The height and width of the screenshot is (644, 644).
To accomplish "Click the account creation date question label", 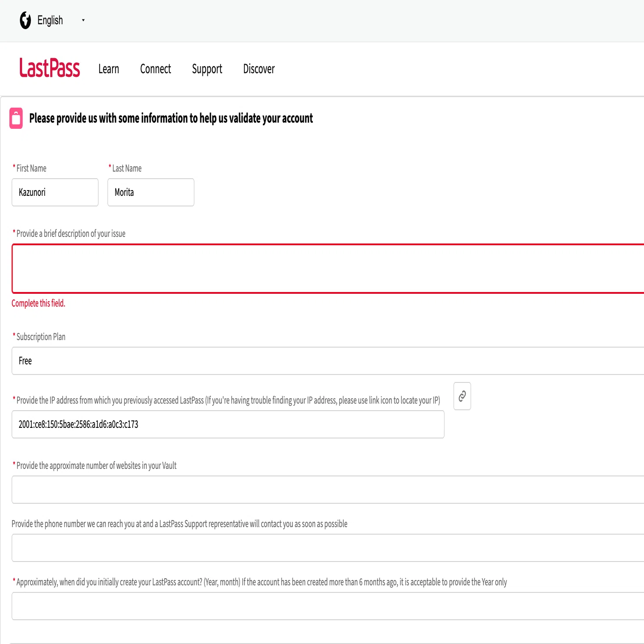I will pos(262,582).
